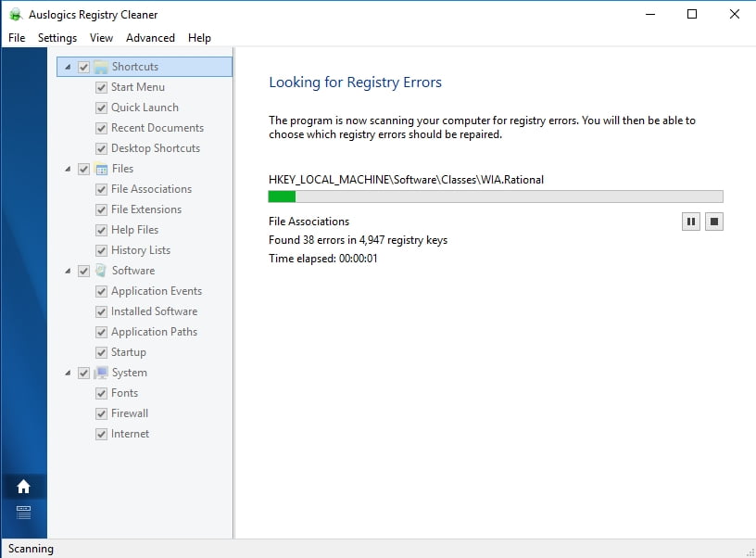Viewport: 756px width, 558px height.
Task: Open the File menu
Action: tap(17, 38)
